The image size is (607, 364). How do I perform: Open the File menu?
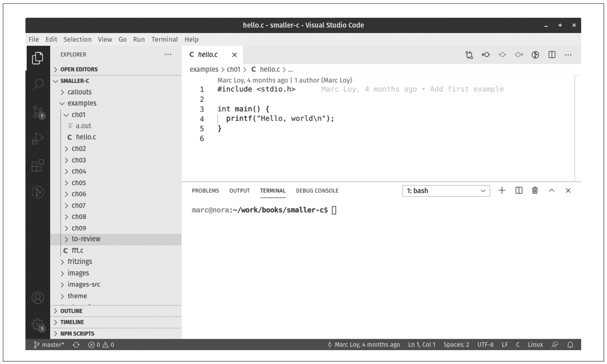34,39
